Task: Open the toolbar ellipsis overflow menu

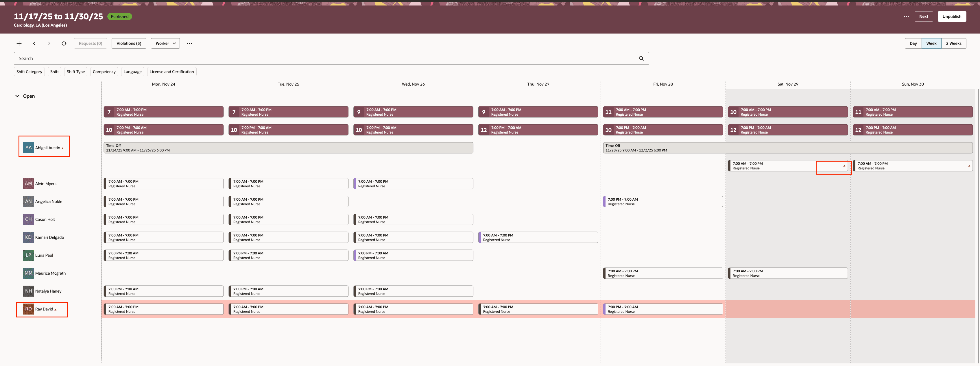Action: (x=189, y=43)
